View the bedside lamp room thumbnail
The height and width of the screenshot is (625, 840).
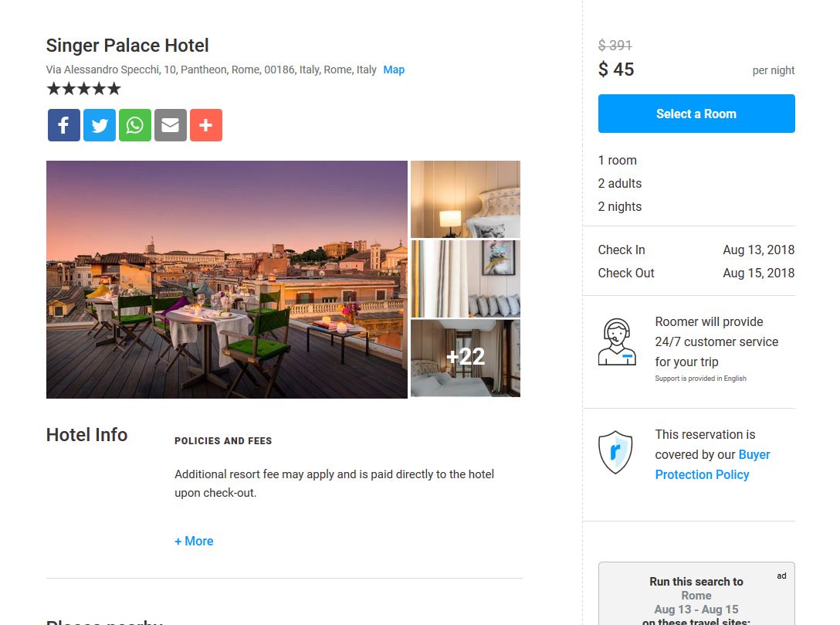click(466, 199)
